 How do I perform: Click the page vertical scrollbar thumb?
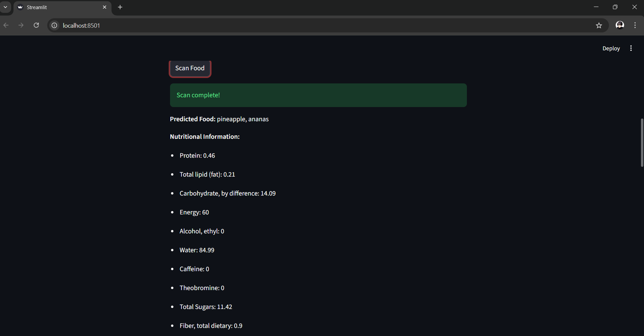[x=642, y=143]
